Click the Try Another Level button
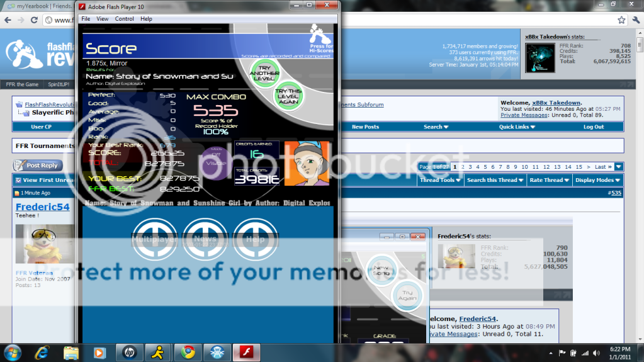The image size is (644, 362). pos(264,72)
